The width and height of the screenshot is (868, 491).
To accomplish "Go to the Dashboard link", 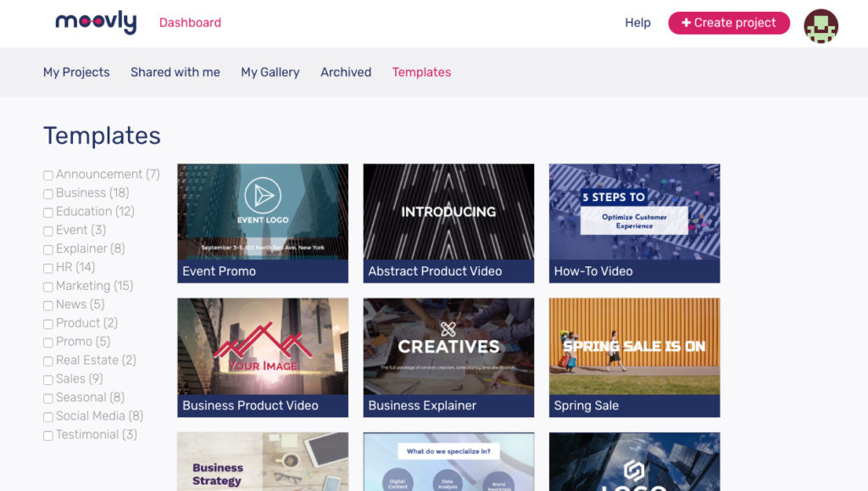I will [x=190, y=23].
